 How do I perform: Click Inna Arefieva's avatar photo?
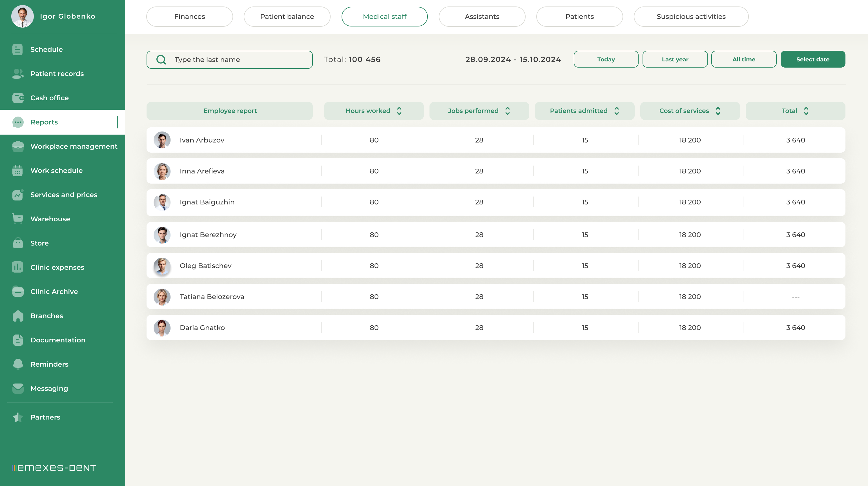coord(162,171)
